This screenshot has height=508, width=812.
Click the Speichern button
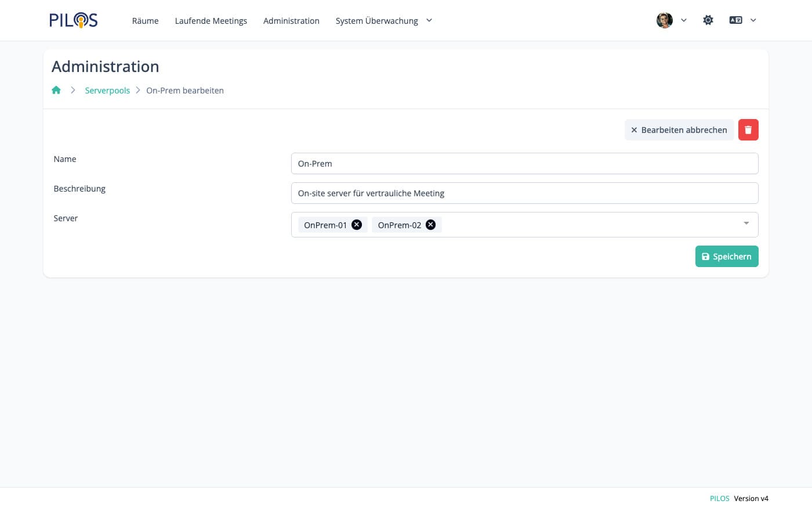[x=726, y=257]
